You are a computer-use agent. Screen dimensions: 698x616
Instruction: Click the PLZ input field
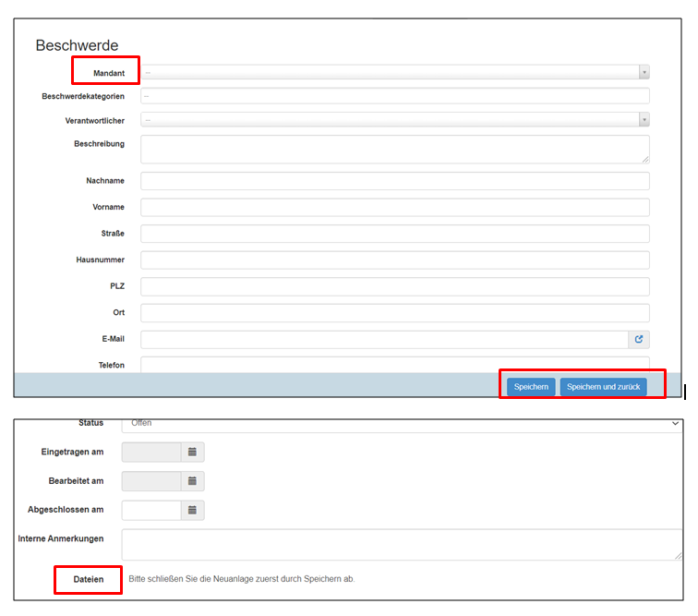(x=394, y=286)
